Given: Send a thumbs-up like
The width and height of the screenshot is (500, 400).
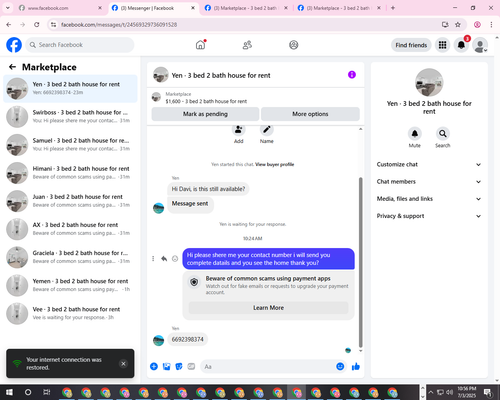Looking at the screenshot, I should click(356, 367).
